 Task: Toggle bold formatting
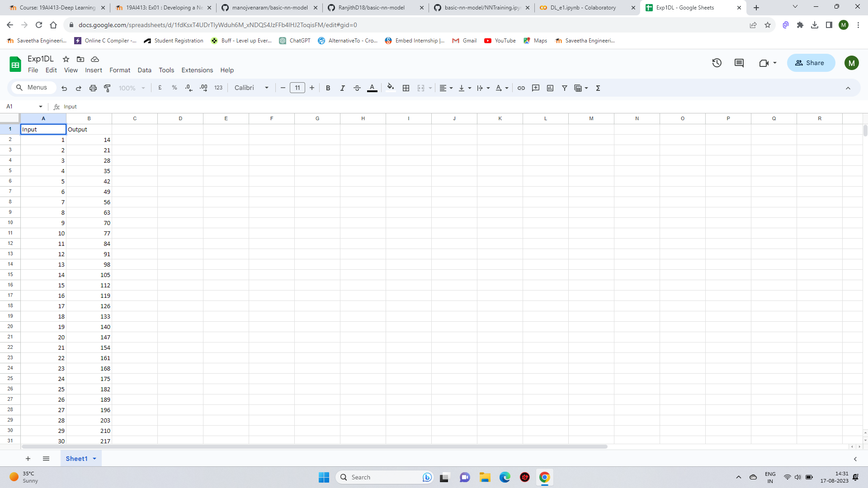click(328, 88)
